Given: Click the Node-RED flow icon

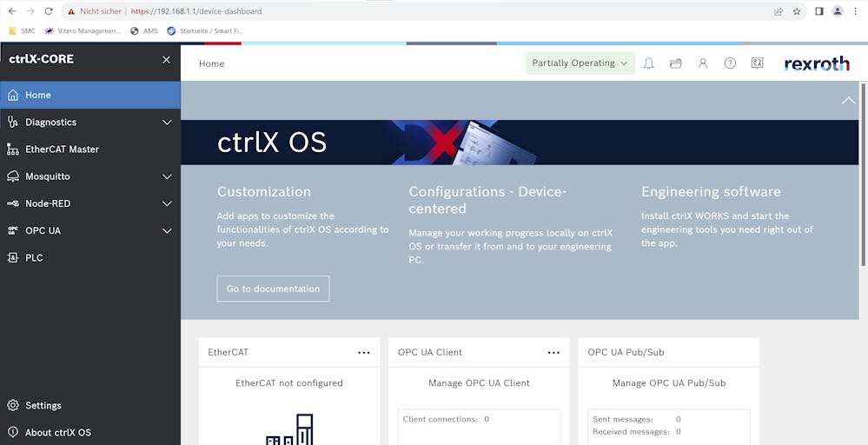Looking at the screenshot, I should [13, 203].
